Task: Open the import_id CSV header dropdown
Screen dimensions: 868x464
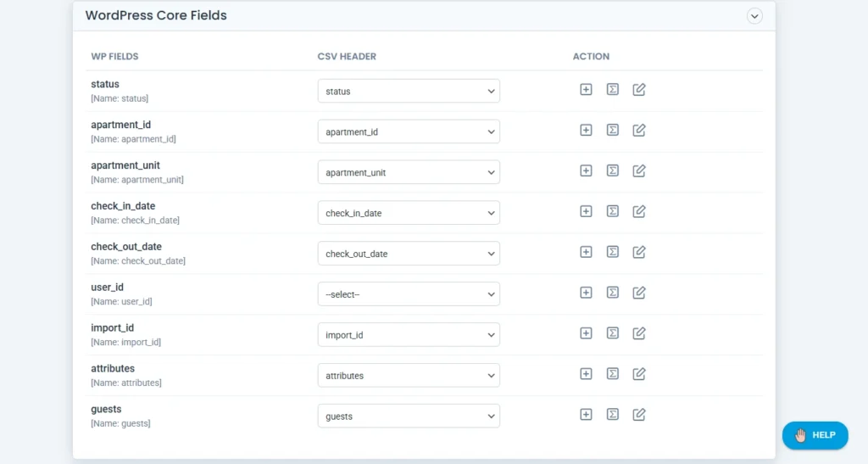Action: (x=409, y=335)
